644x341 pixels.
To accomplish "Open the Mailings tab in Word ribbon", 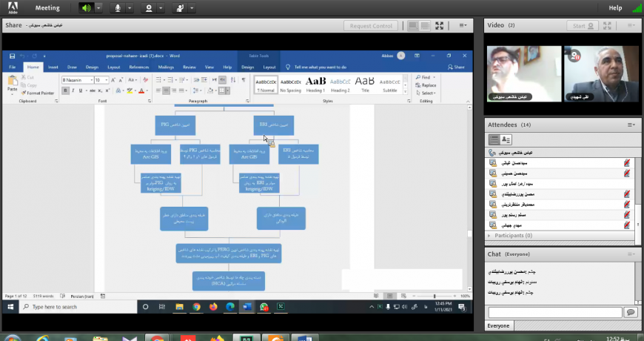I will tap(166, 67).
